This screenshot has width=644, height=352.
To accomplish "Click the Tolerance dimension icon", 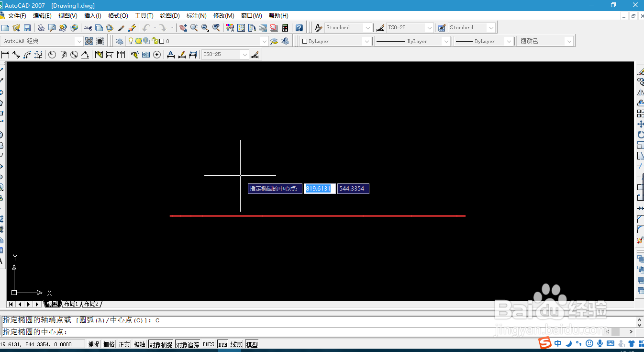I will [x=146, y=55].
